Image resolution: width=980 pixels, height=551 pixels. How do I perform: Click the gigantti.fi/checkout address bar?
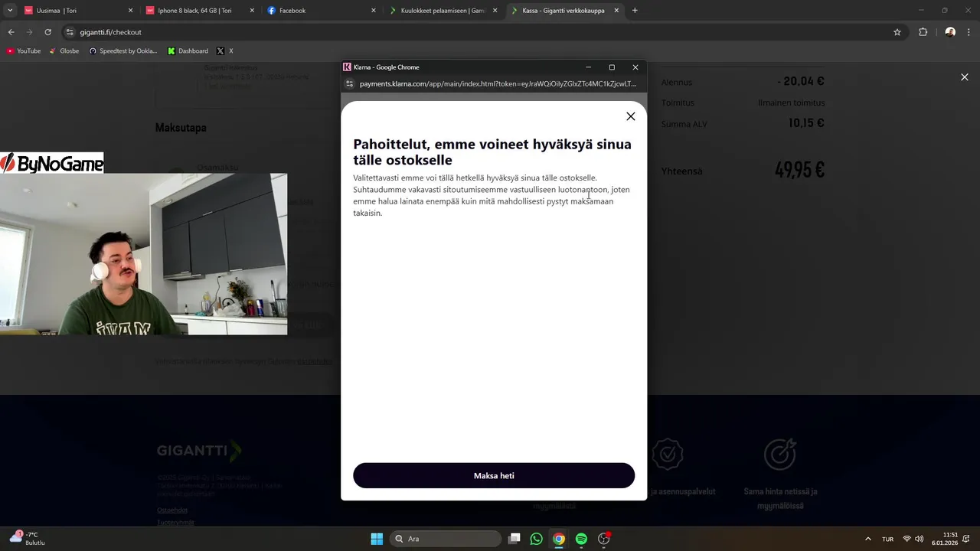(482, 32)
